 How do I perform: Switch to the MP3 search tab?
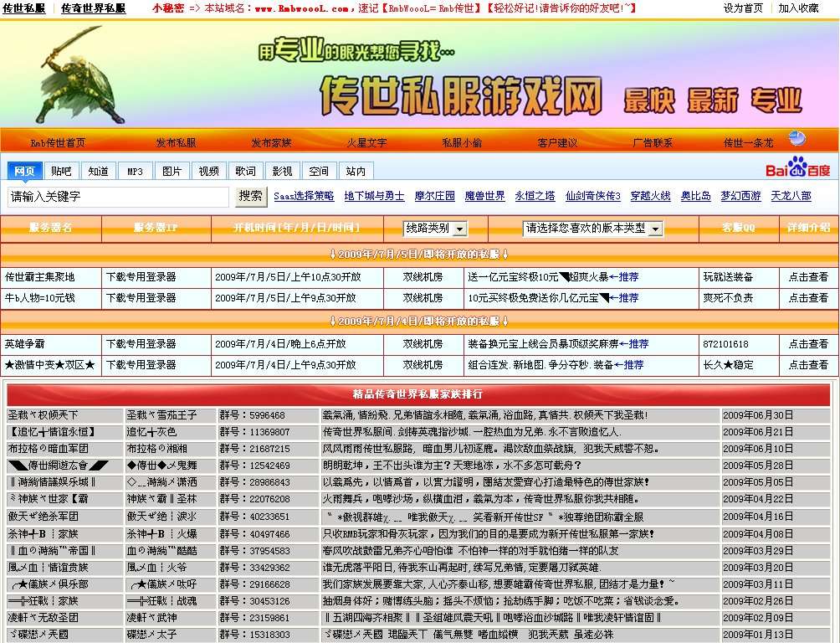tap(135, 170)
